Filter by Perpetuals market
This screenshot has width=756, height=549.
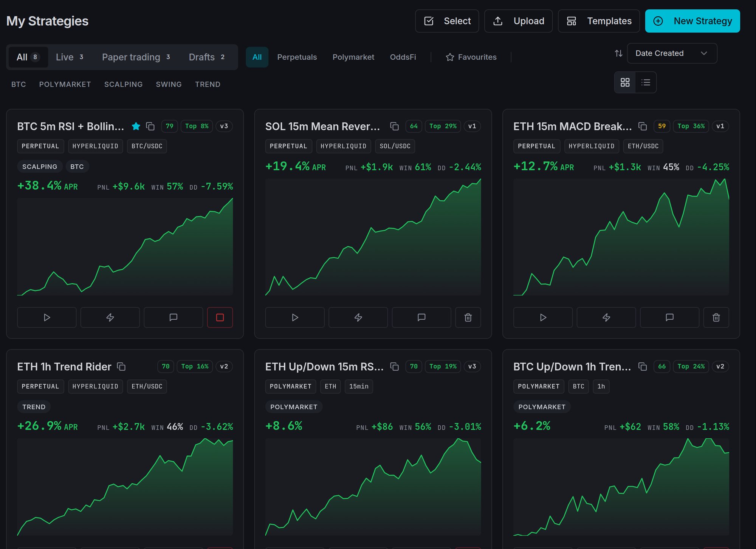click(297, 57)
